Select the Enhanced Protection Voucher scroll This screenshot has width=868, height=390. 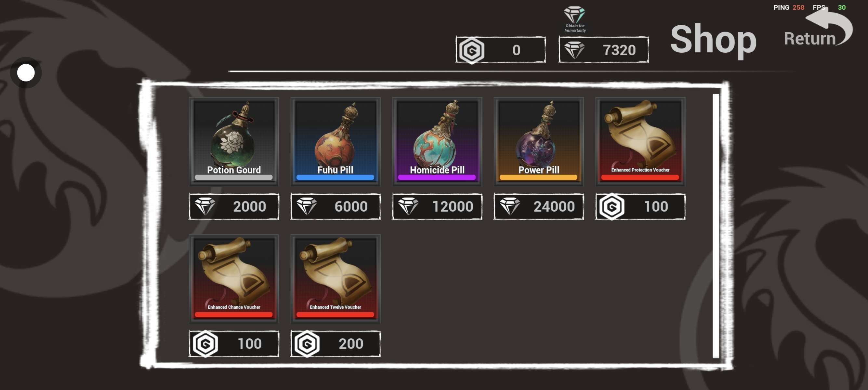coord(640,141)
